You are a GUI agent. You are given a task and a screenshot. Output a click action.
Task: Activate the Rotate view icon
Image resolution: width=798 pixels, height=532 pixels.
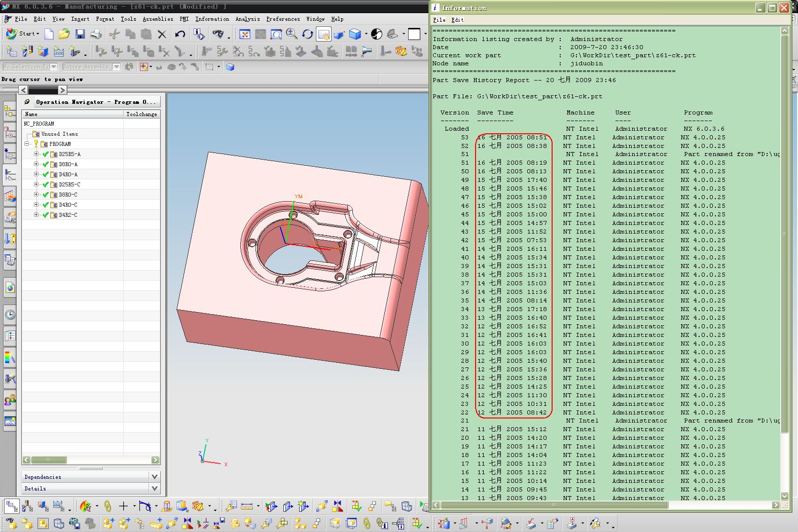pyautogui.click(x=307, y=34)
